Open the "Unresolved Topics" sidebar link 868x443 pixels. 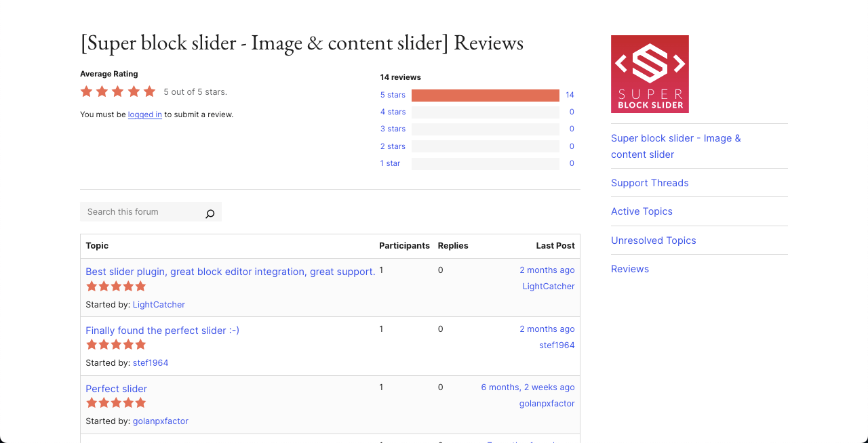click(653, 240)
